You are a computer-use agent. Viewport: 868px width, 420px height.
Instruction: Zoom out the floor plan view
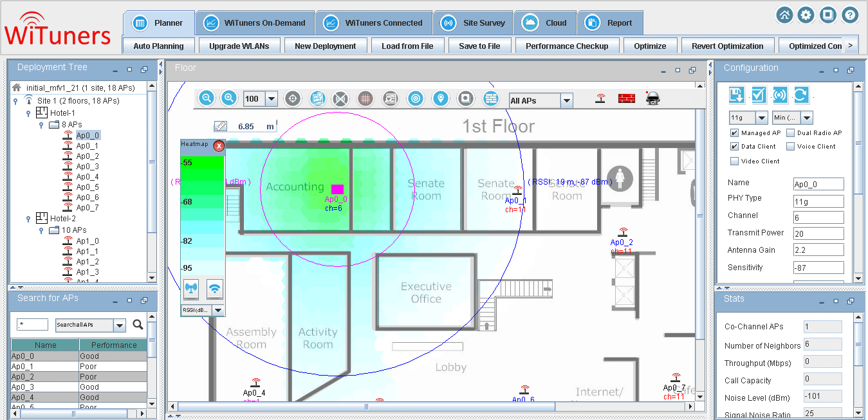pos(207,98)
